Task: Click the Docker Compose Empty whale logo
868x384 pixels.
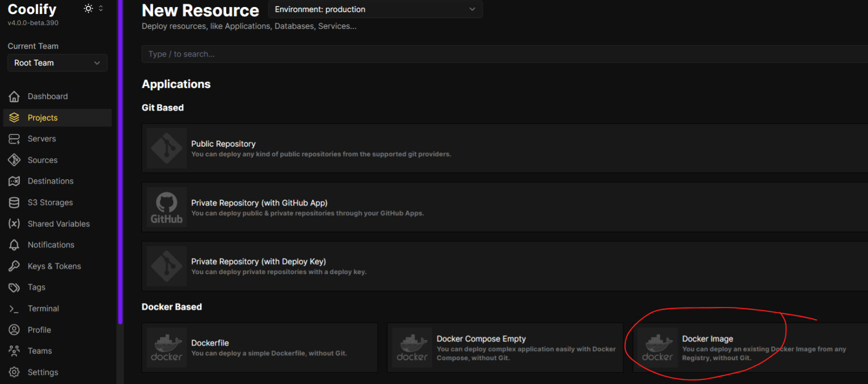Action: [412, 347]
